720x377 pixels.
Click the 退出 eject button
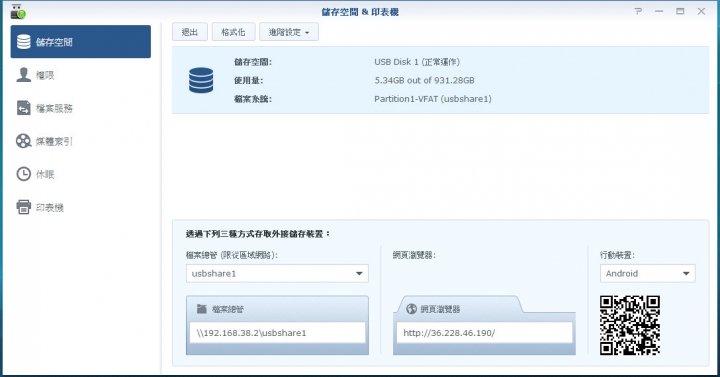[x=190, y=32]
